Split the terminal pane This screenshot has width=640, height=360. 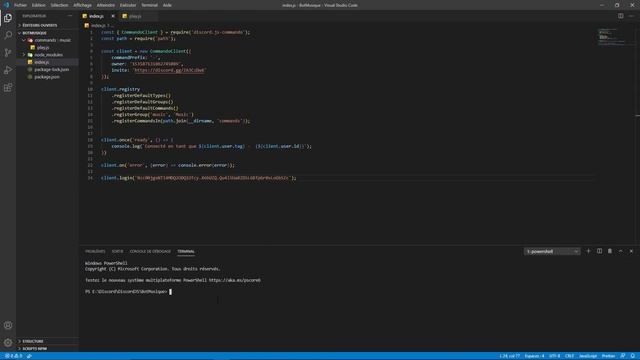(599, 251)
